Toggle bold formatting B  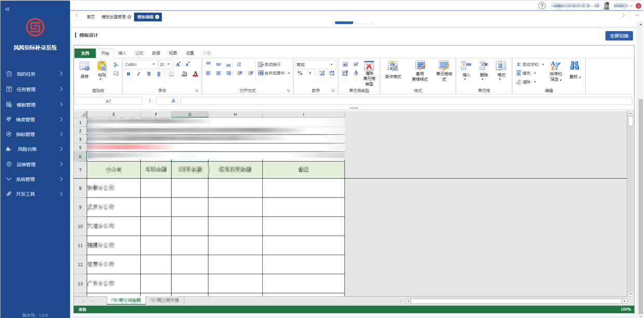click(129, 74)
